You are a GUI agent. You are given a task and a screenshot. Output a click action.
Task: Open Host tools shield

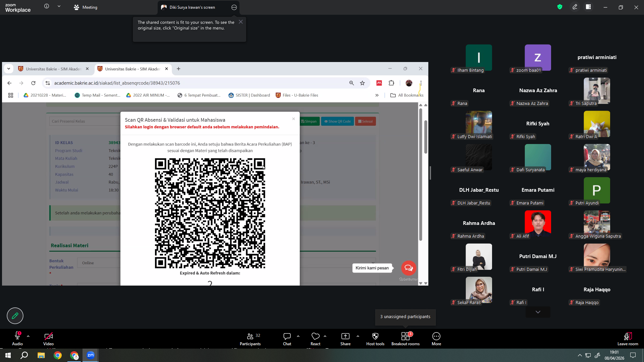tap(375, 339)
